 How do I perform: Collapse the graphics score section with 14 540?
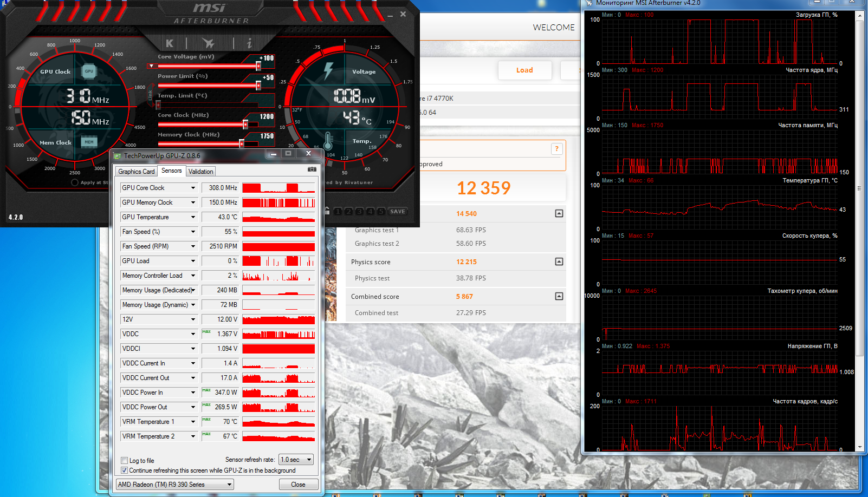(559, 213)
